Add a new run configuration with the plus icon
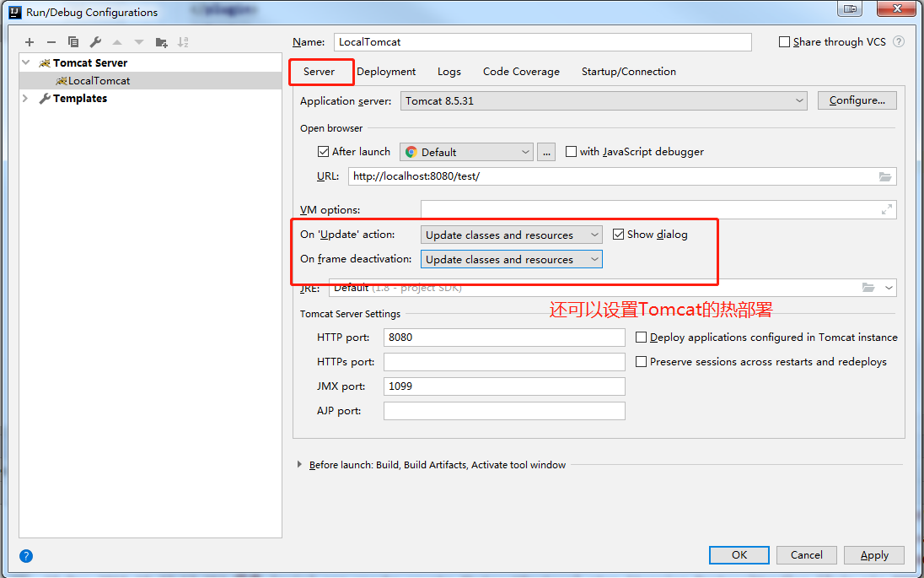The image size is (924, 578). point(30,42)
